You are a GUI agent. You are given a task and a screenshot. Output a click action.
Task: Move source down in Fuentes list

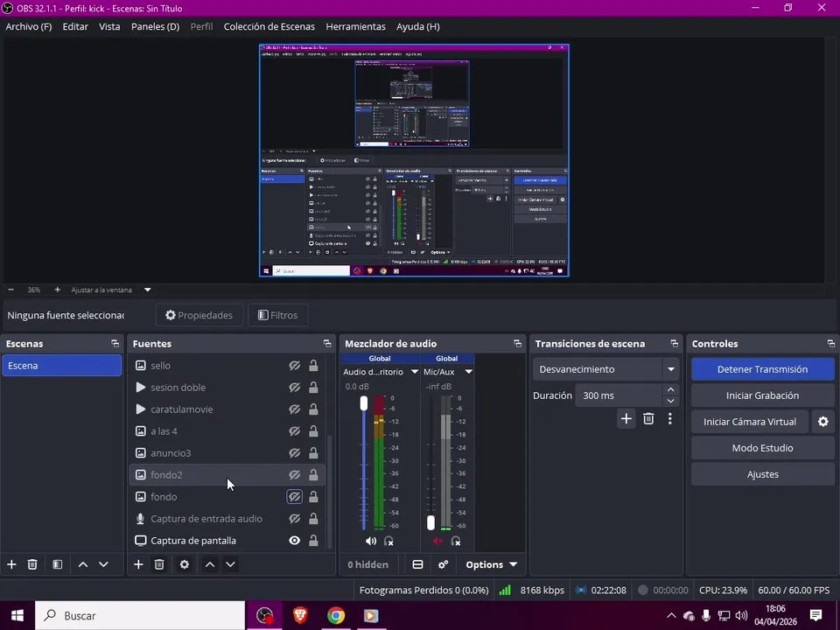pos(230,564)
